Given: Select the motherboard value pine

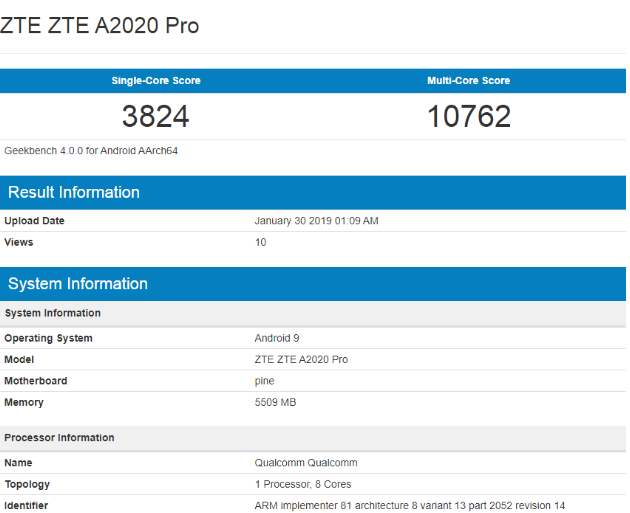Looking at the screenshot, I should [265, 381].
